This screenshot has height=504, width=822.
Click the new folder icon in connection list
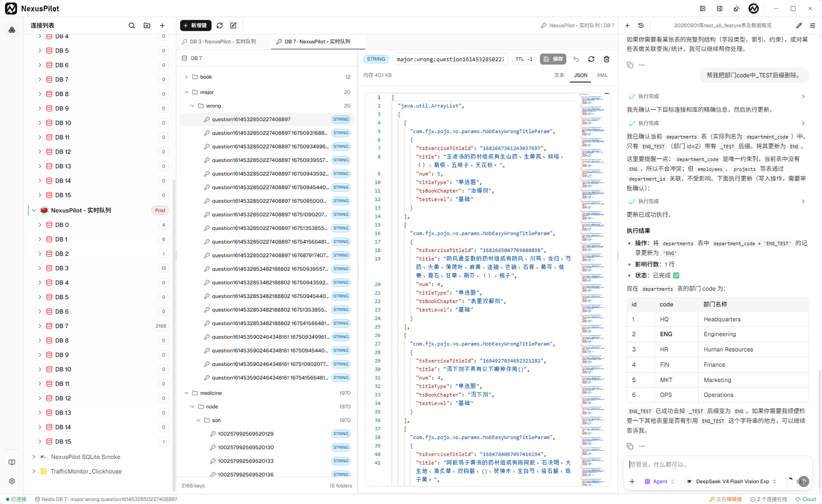pyautogui.click(x=147, y=26)
